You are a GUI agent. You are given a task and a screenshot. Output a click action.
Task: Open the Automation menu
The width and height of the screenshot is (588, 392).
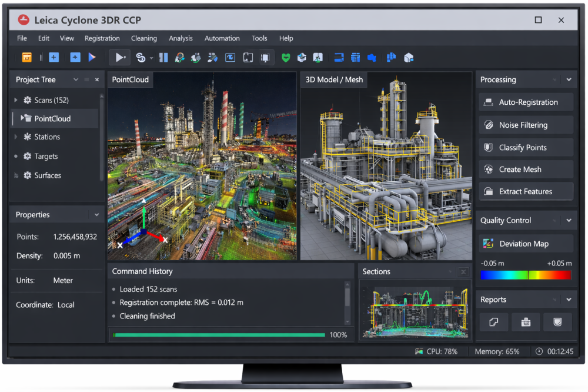point(222,38)
